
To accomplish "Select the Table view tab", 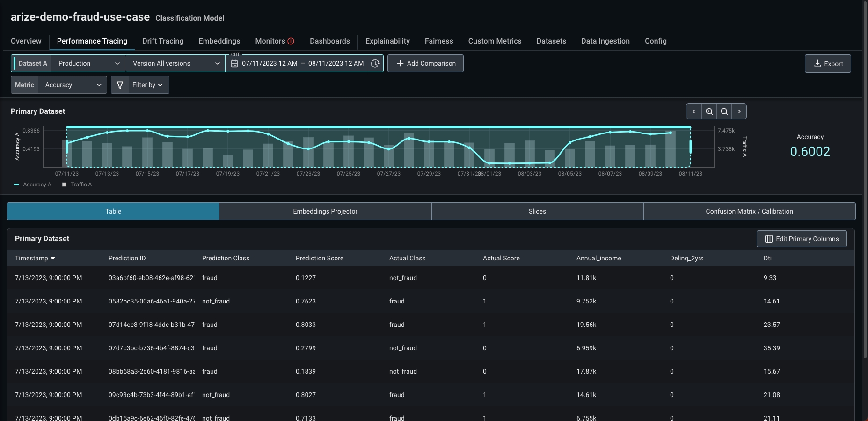I will 113,211.
